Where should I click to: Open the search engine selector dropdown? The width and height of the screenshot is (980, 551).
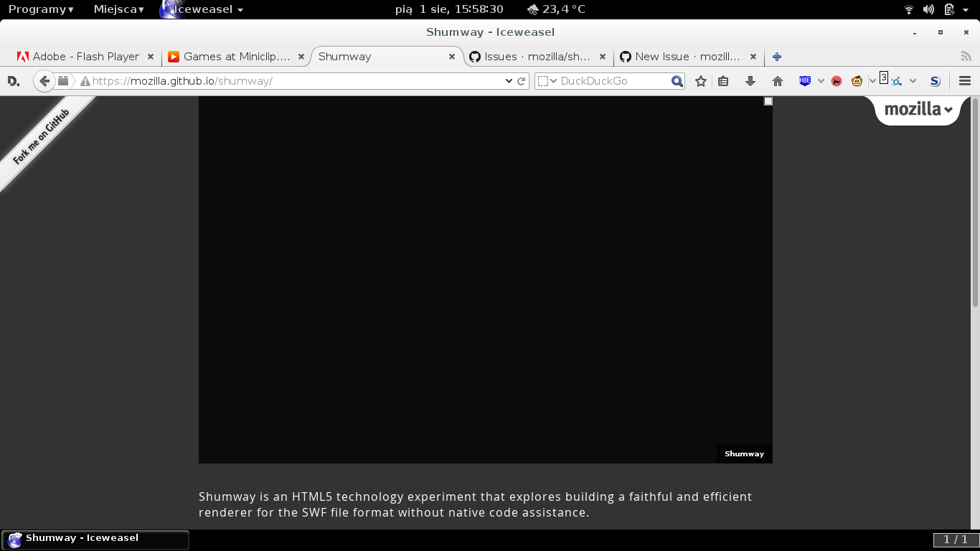pos(548,81)
